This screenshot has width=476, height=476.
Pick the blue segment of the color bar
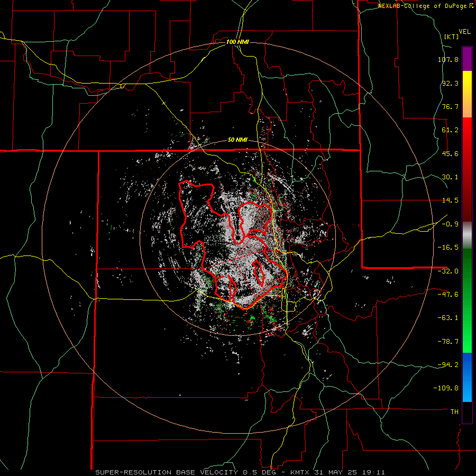coord(467,377)
